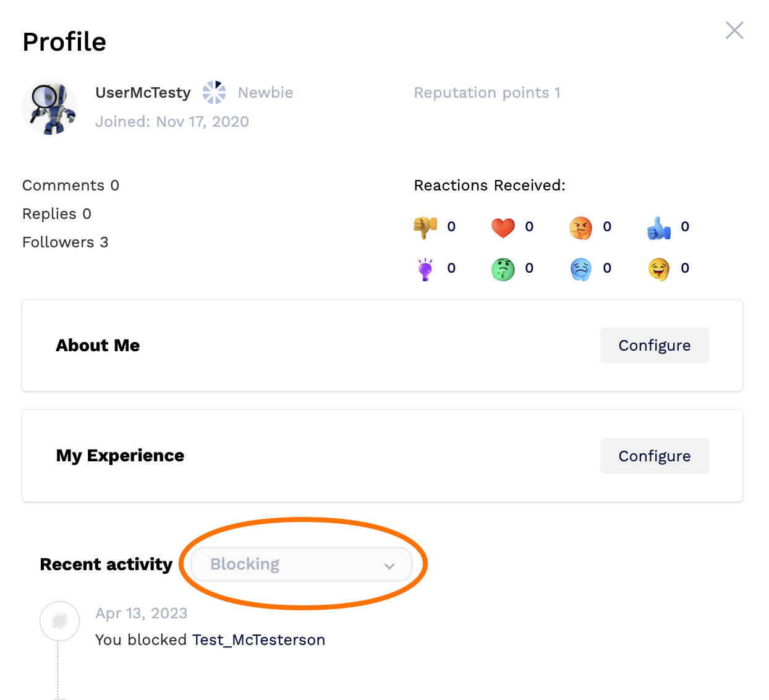Click the thumbs-down reaction icon
The height and width of the screenshot is (700, 769).
coord(425,227)
